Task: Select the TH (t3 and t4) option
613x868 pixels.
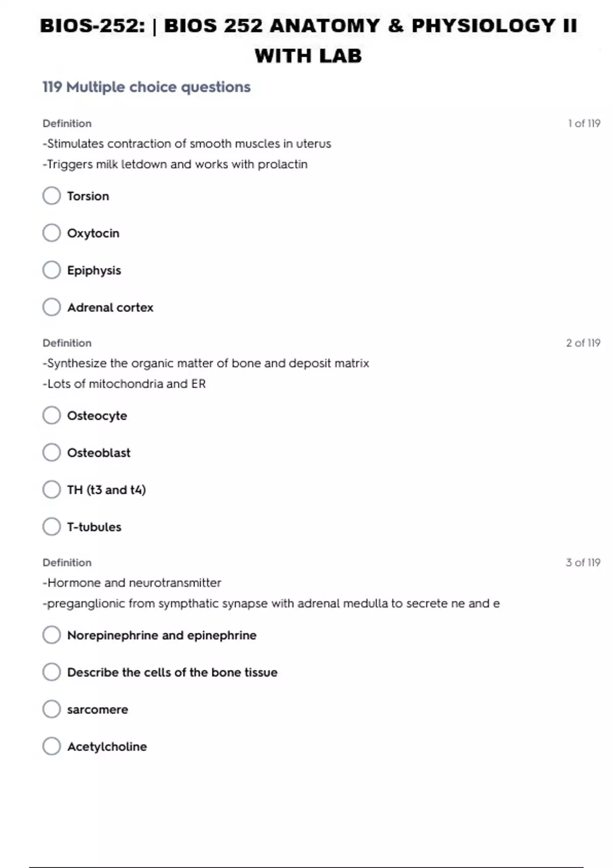Action: point(52,490)
